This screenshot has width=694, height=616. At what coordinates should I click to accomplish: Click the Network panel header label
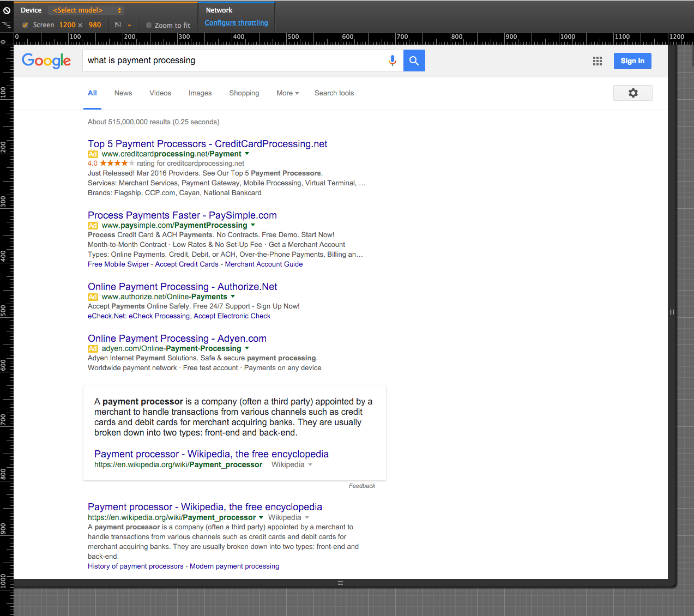coord(219,10)
